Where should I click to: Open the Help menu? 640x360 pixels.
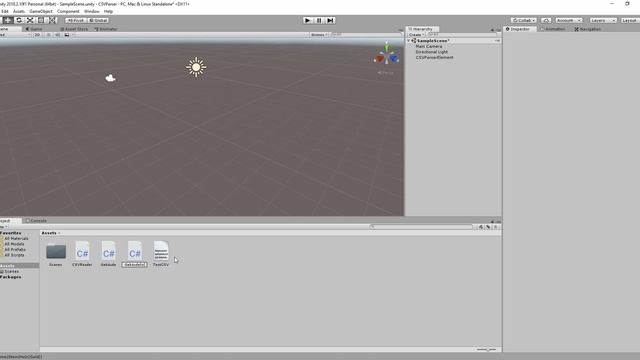[108, 11]
